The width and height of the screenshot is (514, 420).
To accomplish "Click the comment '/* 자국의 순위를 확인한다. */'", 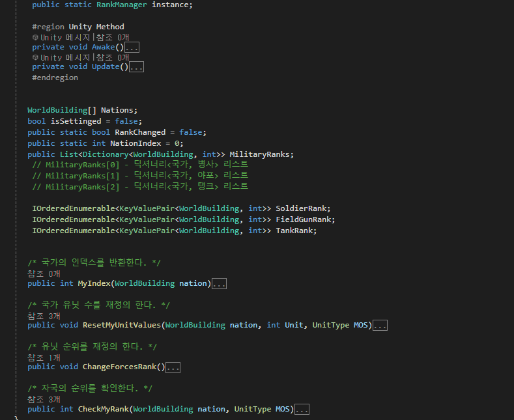I will tap(90, 389).
